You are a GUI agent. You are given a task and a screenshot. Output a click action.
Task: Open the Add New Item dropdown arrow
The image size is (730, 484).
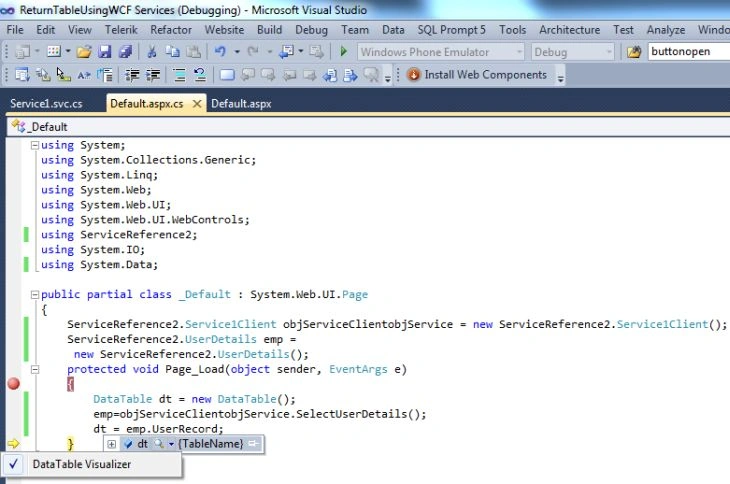click(x=68, y=51)
